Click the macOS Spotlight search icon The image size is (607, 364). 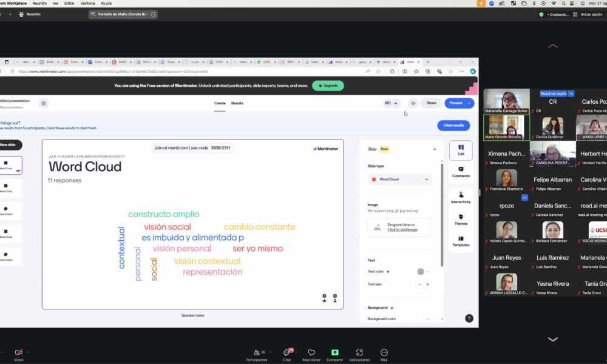pyautogui.click(x=564, y=3)
